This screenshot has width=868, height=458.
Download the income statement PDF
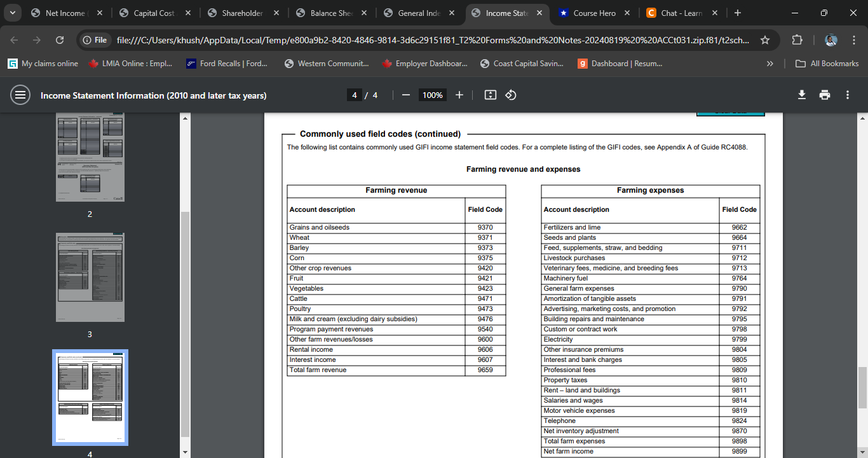tap(801, 94)
